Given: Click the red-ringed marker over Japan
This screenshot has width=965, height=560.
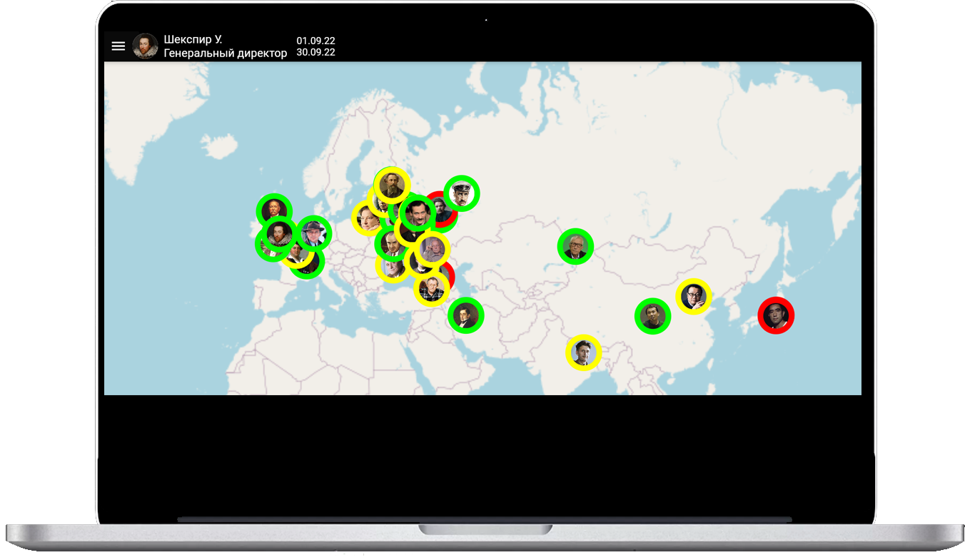Looking at the screenshot, I should (776, 315).
